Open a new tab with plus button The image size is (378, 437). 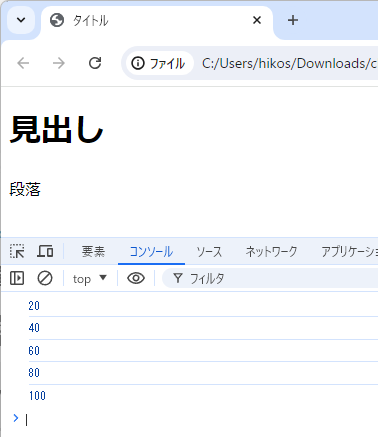point(293,20)
